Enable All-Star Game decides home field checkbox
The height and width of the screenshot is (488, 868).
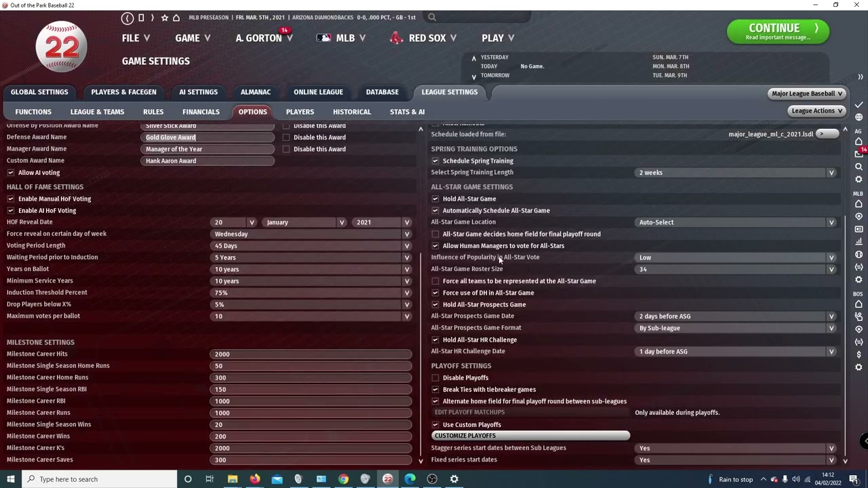point(435,235)
